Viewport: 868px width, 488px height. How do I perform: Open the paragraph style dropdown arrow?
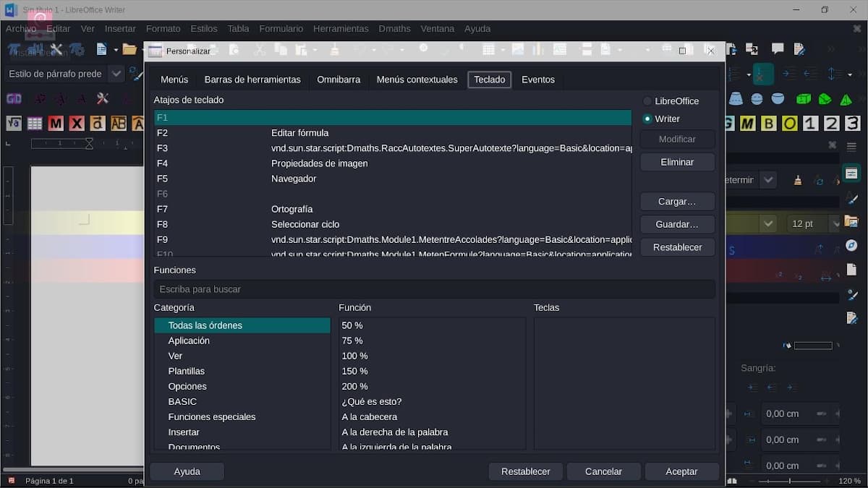point(116,74)
